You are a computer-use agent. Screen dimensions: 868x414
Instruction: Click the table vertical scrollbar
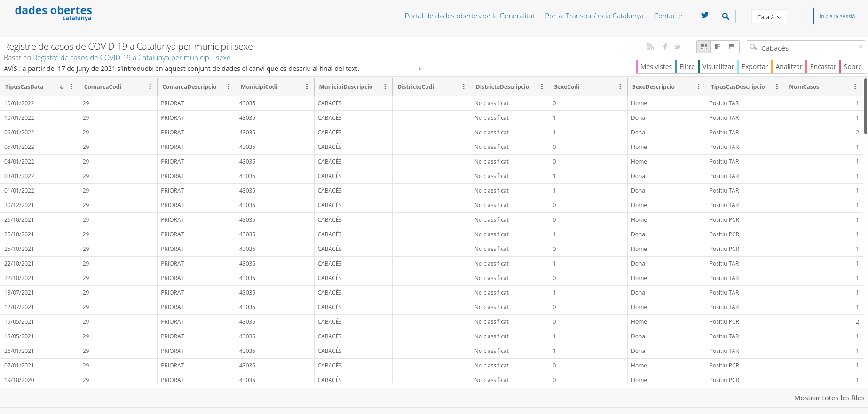[865, 108]
